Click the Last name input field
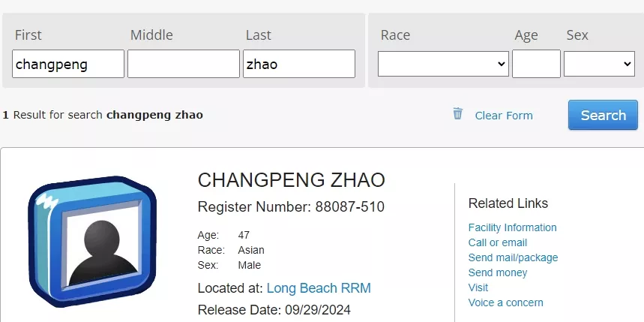The width and height of the screenshot is (644, 322). [298, 65]
